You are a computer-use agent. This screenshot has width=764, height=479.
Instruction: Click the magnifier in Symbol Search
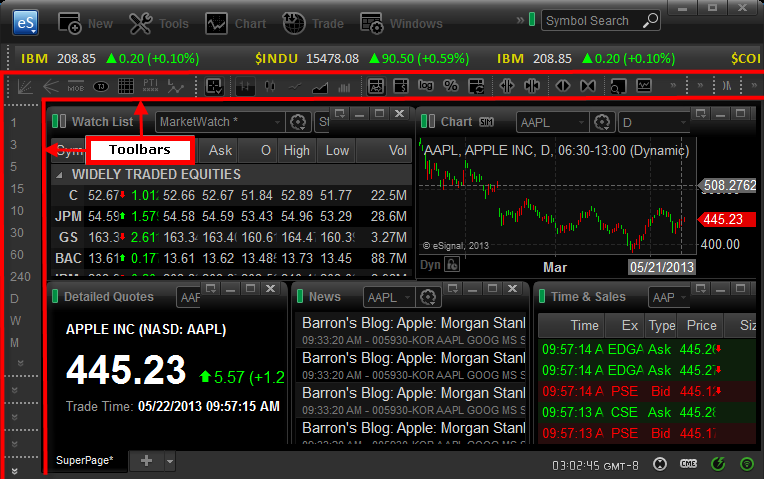[650, 20]
